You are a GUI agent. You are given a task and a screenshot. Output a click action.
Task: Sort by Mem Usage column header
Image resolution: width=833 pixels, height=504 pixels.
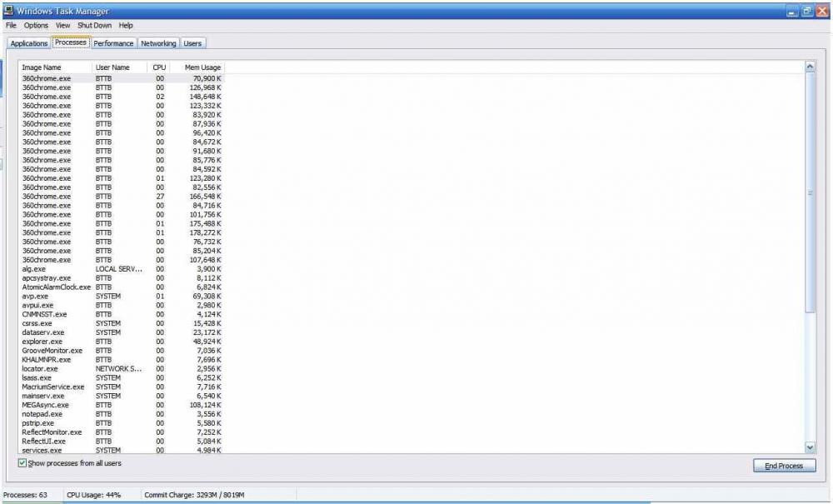pyautogui.click(x=197, y=67)
